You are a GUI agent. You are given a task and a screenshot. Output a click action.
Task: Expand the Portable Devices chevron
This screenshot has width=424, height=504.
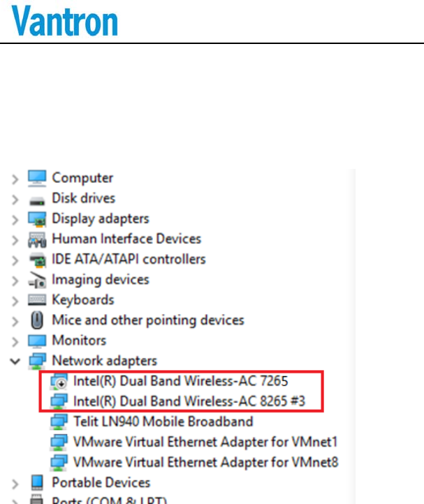point(15,484)
